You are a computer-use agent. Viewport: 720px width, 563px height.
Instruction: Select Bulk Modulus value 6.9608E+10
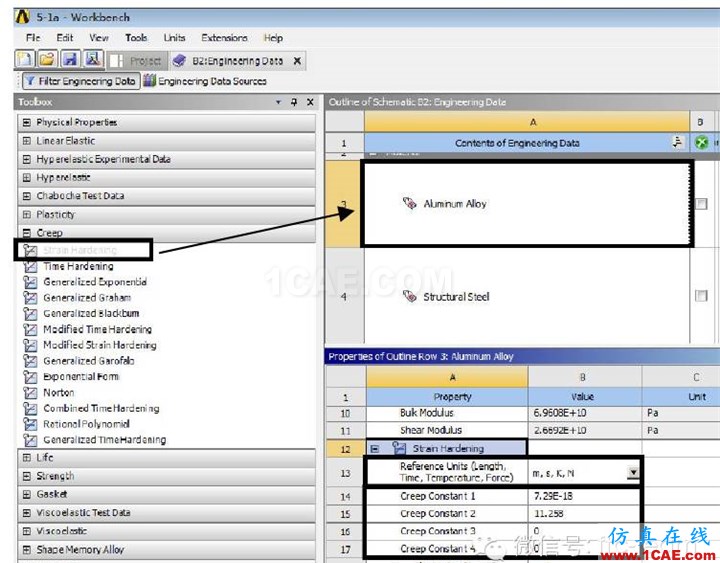[x=585, y=413]
